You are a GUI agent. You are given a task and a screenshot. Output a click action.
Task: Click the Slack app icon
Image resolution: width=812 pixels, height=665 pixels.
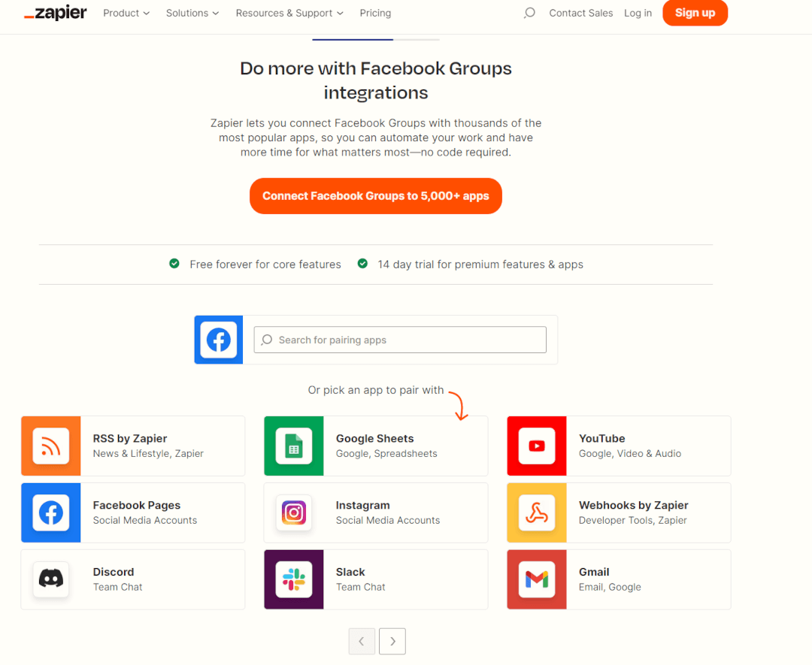(293, 579)
